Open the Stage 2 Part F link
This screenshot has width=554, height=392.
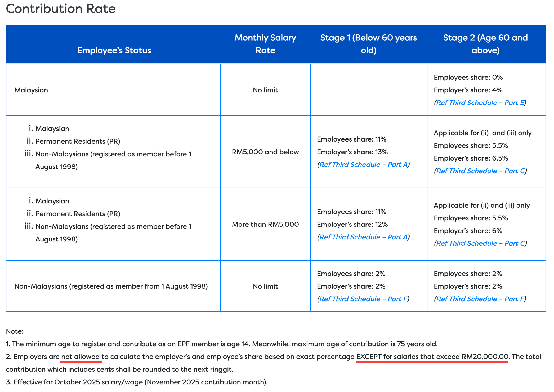[480, 299]
